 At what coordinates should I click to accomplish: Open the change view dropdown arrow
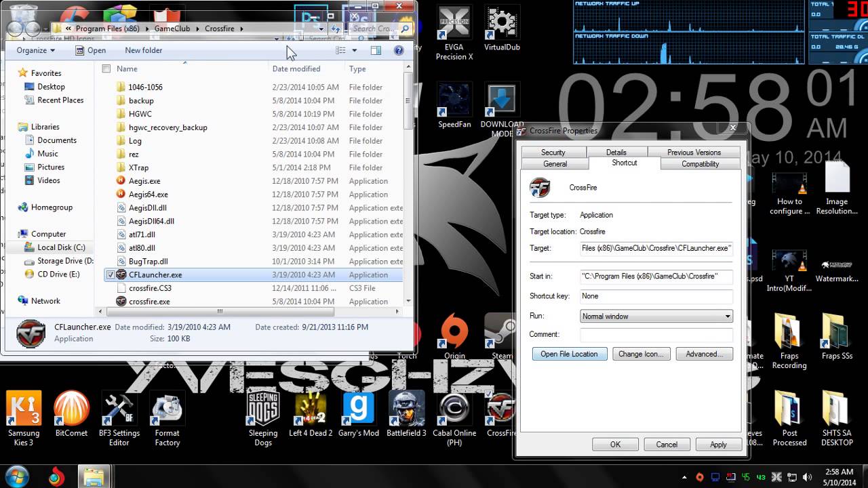pos(354,50)
